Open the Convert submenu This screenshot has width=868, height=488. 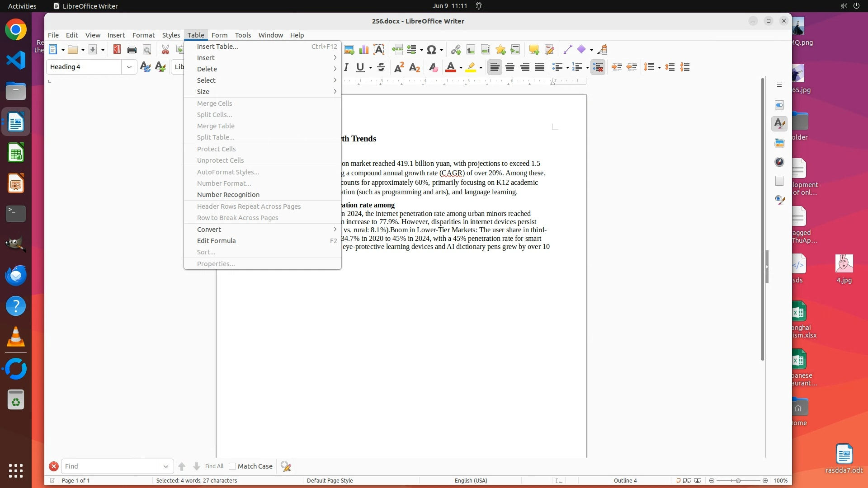pyautogui.click(x=209, y=230)
